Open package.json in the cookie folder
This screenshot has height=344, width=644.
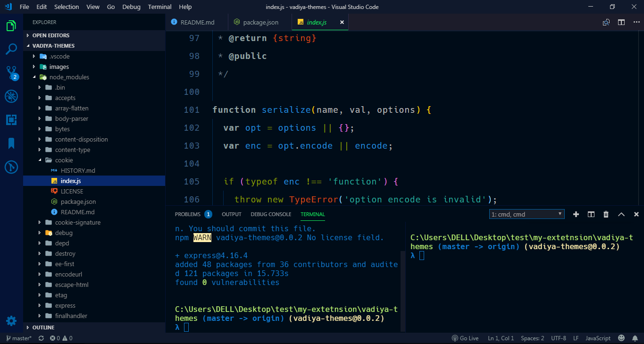click(x=94, y=201)
